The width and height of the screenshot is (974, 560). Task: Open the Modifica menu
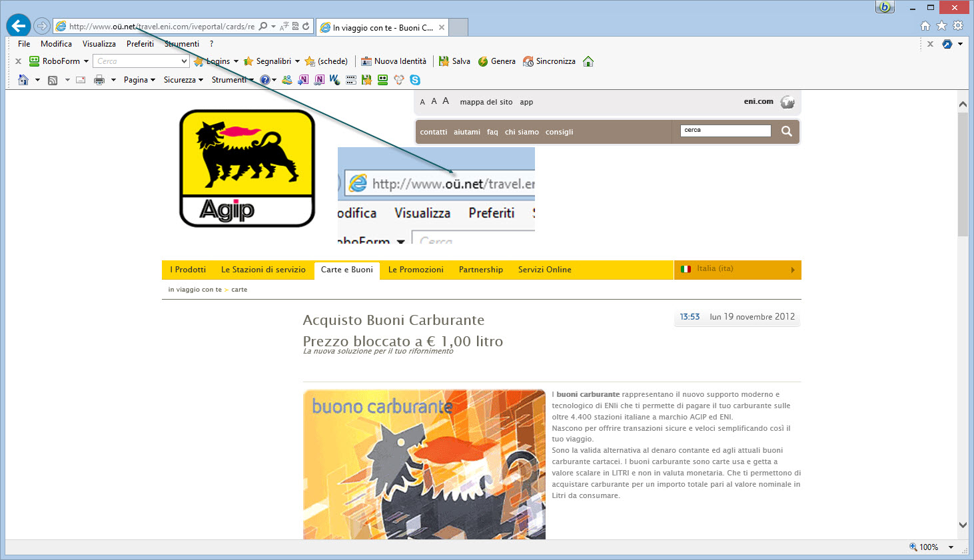coord(56,44)
